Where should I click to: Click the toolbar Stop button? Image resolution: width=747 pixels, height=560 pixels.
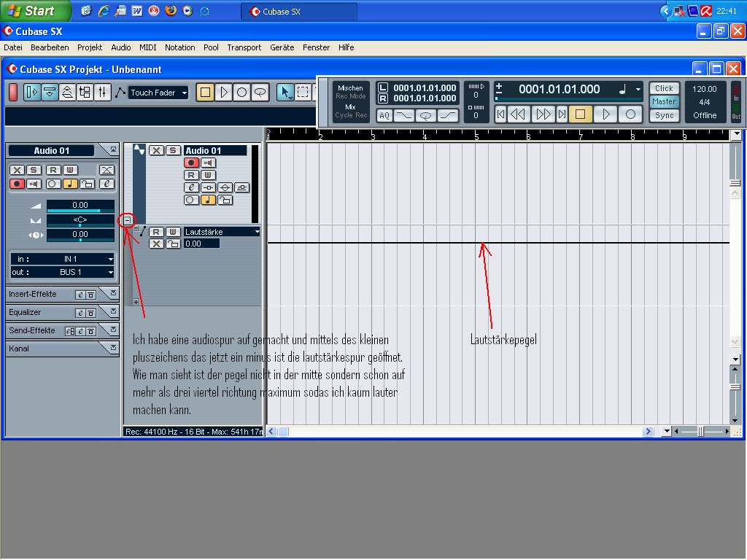[205, 92]
